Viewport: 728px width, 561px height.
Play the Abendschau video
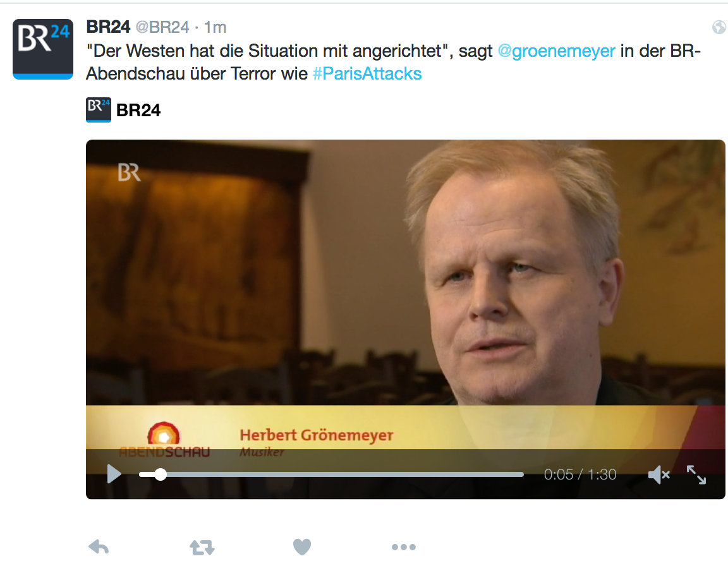(x=114, y=474)
